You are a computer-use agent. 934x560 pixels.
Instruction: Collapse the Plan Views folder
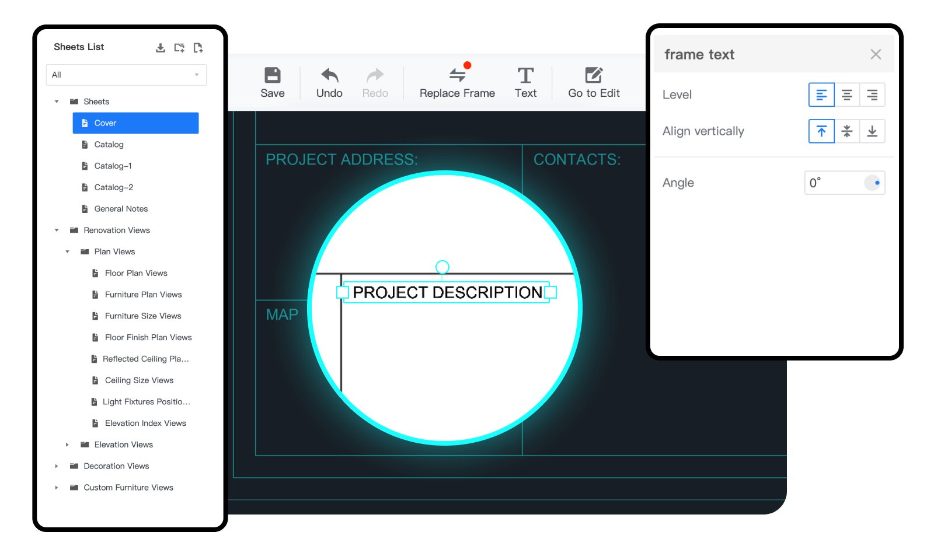67,252
